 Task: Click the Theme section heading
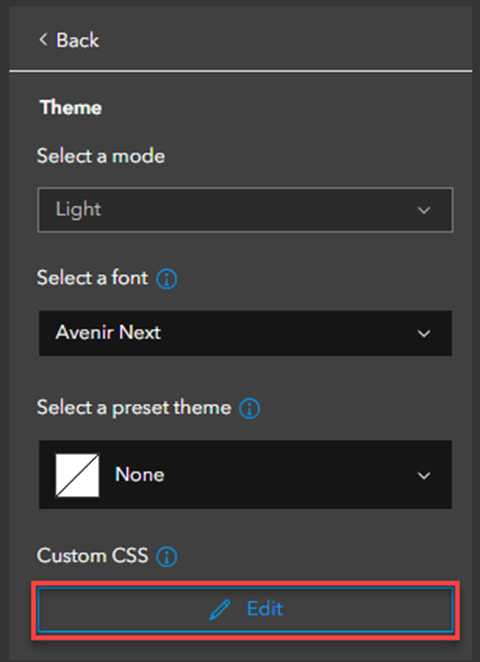(x=71, y=108)
